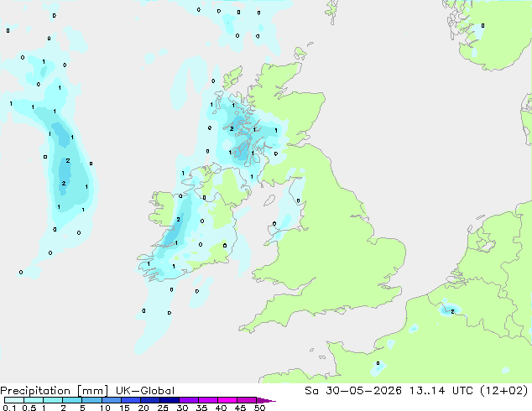
Task: Click the '0' value over southern Norway
Action: point(482,25)
